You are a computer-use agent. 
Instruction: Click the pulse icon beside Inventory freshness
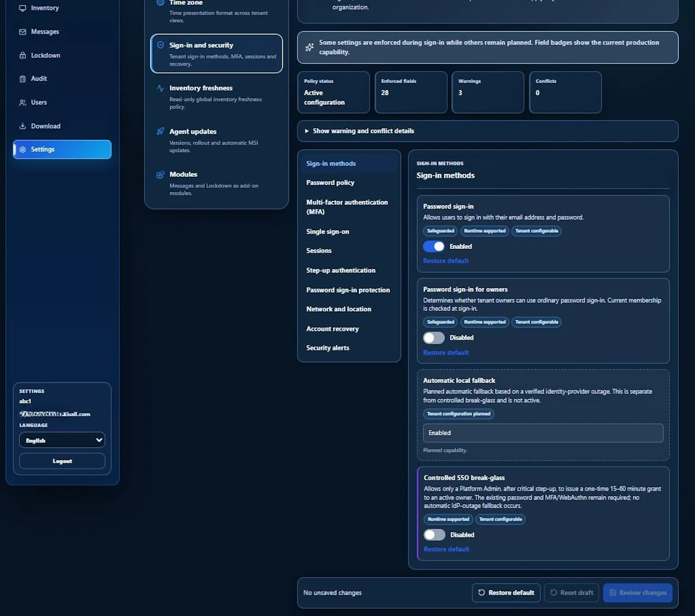(160, 88)
